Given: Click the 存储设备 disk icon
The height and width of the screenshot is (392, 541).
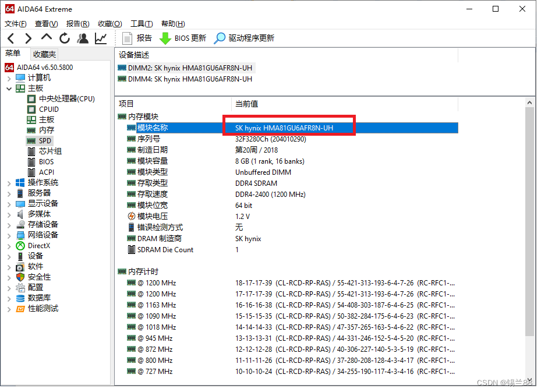Looking at the screenshot, I should [x=20, y=225].
